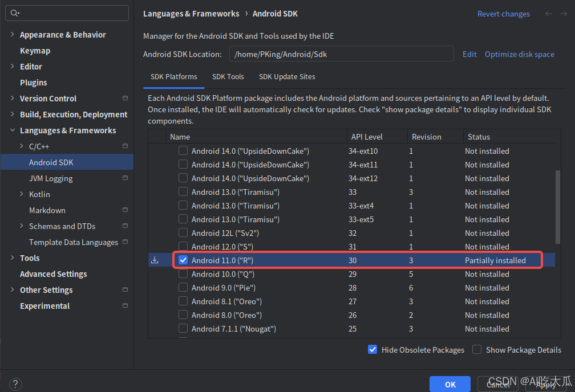Check Android 12L Sv2 checkbox

183,232
